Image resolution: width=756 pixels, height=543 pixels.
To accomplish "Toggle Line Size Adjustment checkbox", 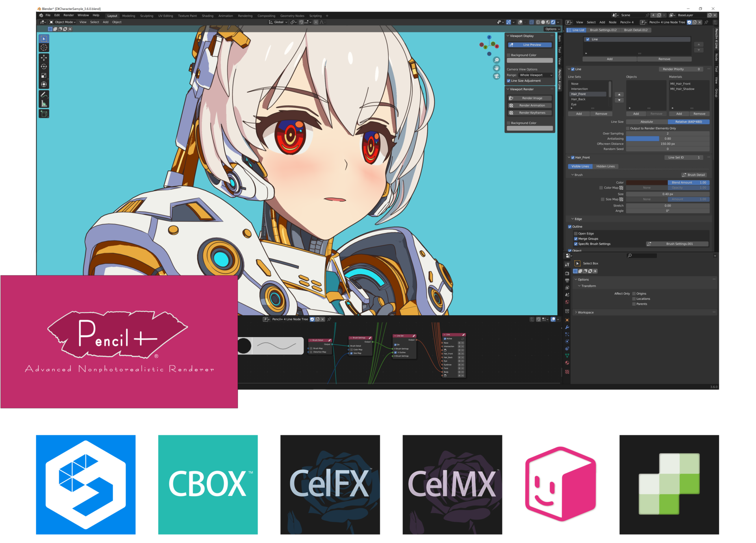I will pyautogui.click(x=508, y=81).
